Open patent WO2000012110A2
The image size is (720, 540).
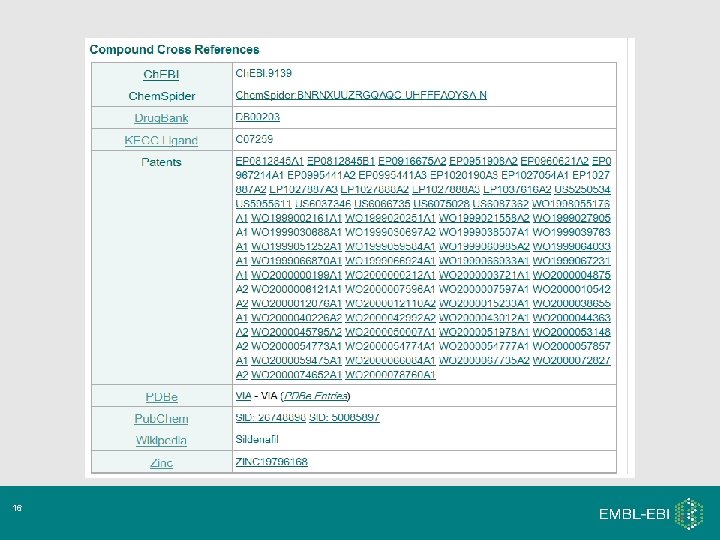coord(390,304)
